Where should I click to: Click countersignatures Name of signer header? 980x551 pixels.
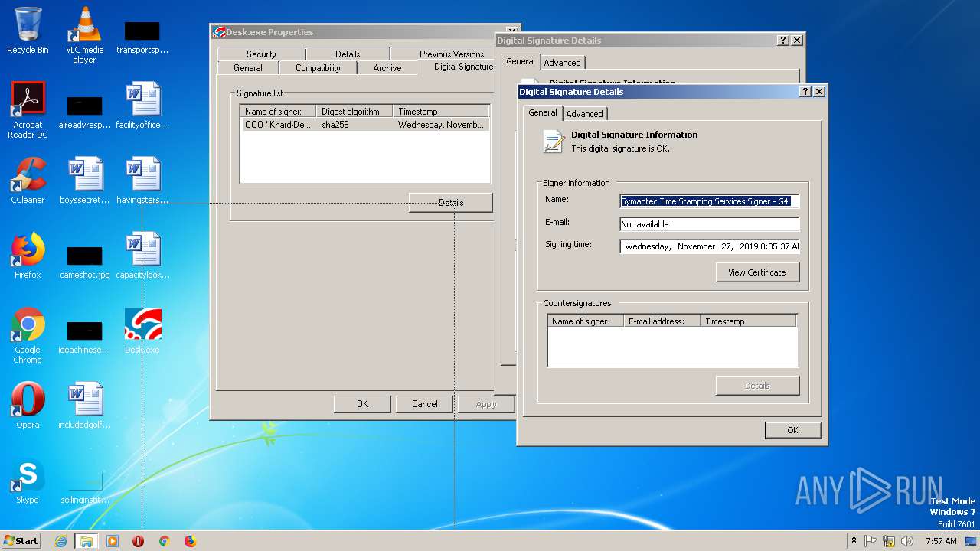586,321
